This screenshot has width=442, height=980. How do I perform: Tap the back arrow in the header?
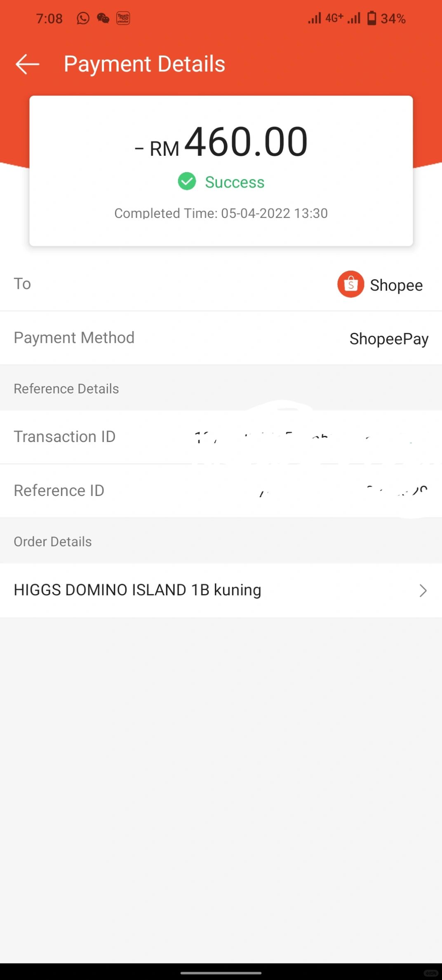27,64
